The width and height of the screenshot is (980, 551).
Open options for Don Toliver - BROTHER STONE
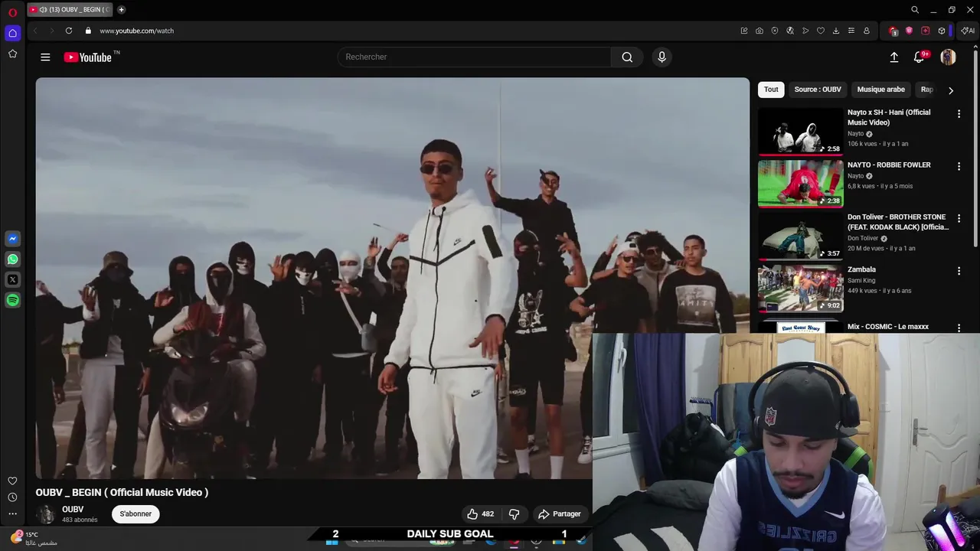959,218
